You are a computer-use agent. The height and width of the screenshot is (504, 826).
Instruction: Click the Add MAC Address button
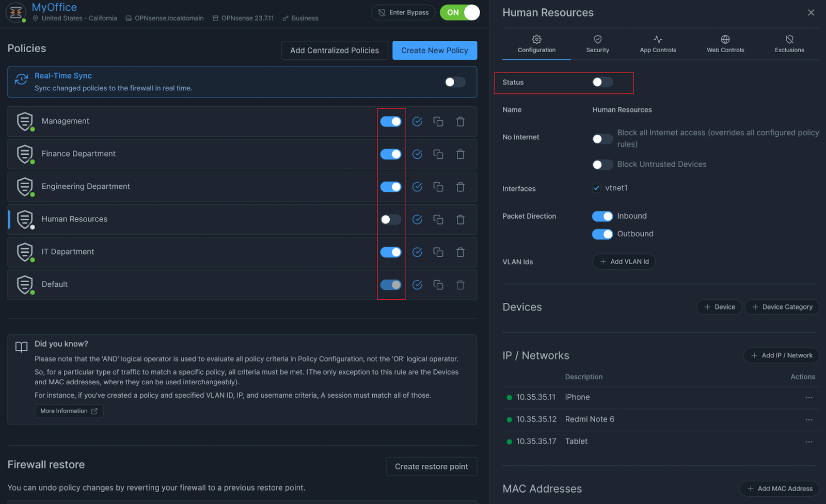pos(780,488)
